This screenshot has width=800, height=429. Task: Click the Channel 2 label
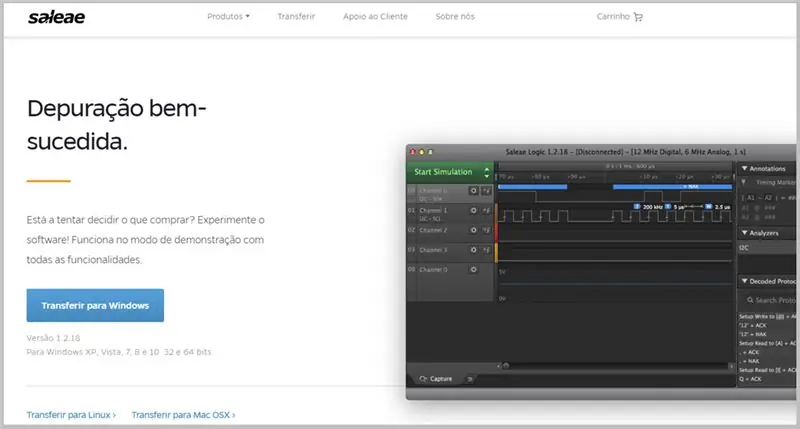pos(433,230)
